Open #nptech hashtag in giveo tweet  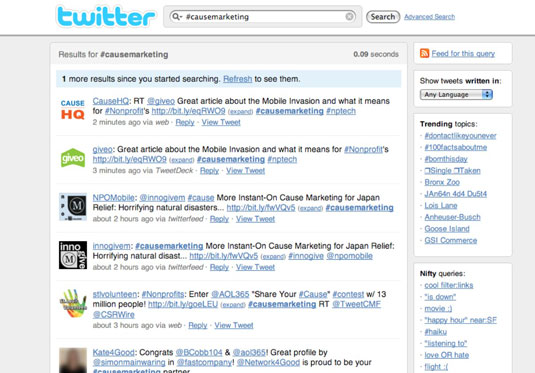(x=282, y=159)
